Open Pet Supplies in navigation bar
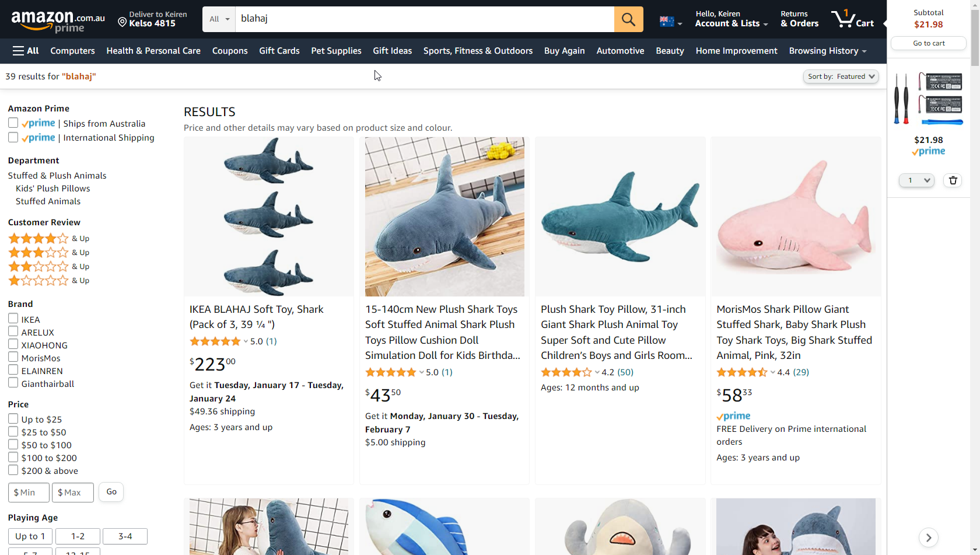Viewport: 980px width, 555px height. point(336,51)
